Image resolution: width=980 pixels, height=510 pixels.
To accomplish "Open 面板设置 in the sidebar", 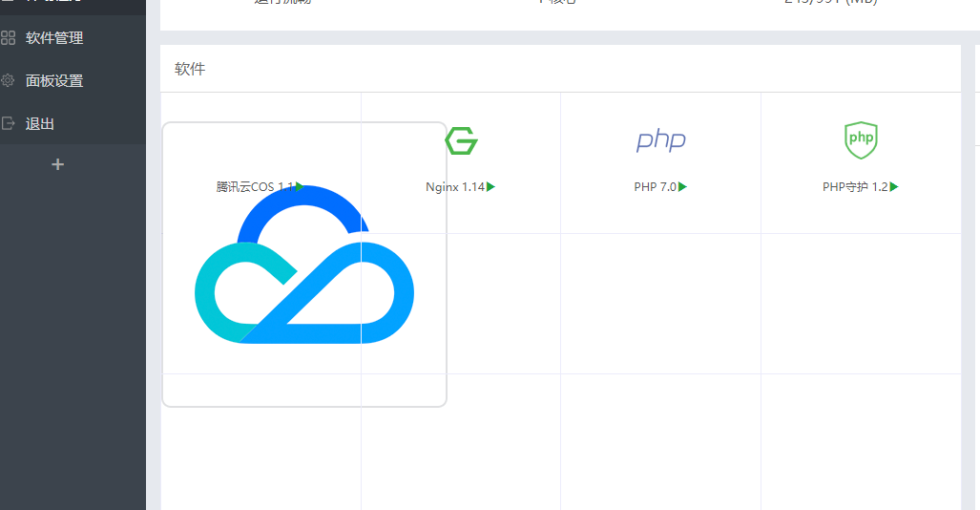I will [54, 81].
